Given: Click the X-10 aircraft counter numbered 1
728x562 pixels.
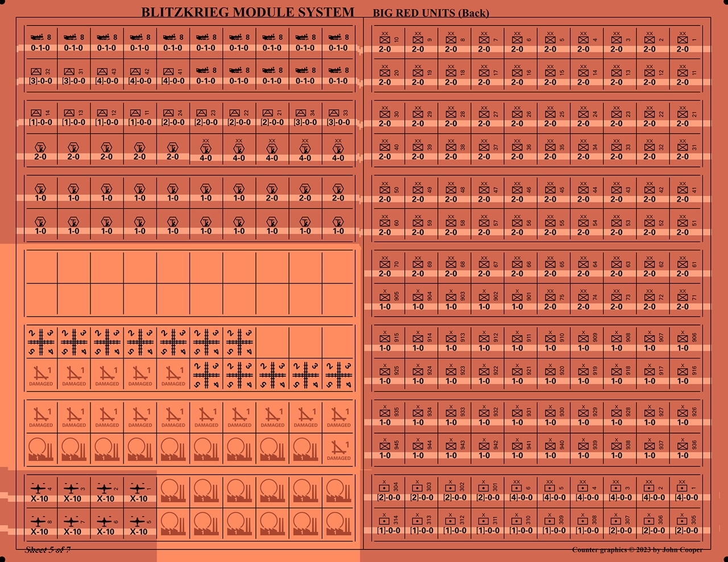Looking at the screenshot, I should tap(139, 492).
